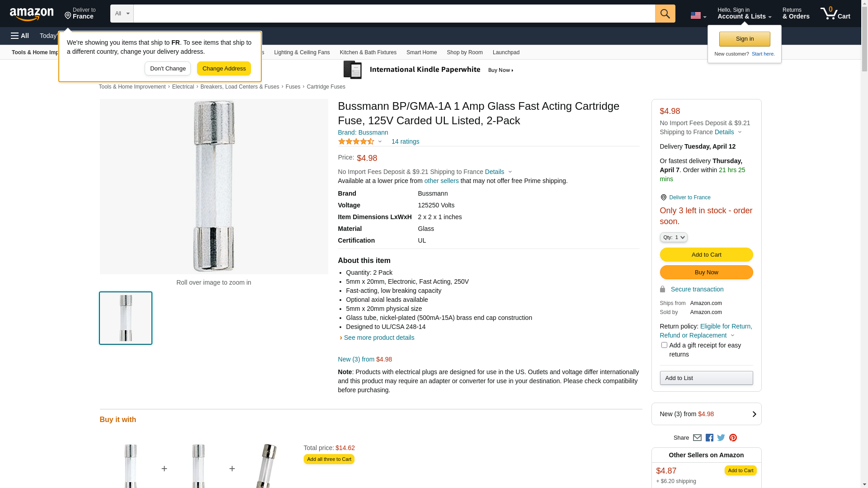Open the All hamburger menu

[x=20, y=36]
